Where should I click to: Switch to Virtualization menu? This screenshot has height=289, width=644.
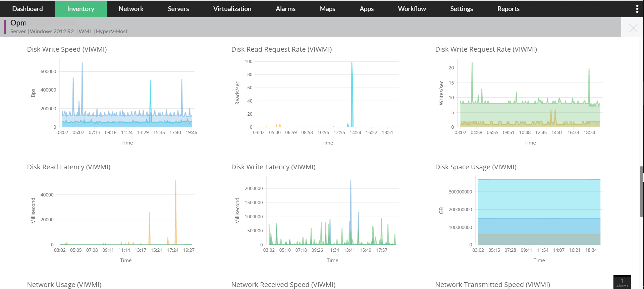(232, 9)
